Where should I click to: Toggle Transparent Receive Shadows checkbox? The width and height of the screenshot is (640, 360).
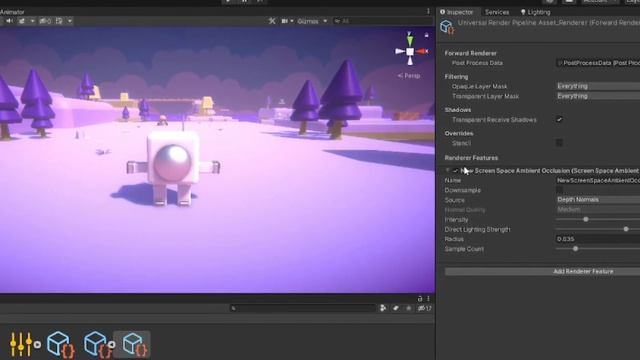[x=559, y=119]
